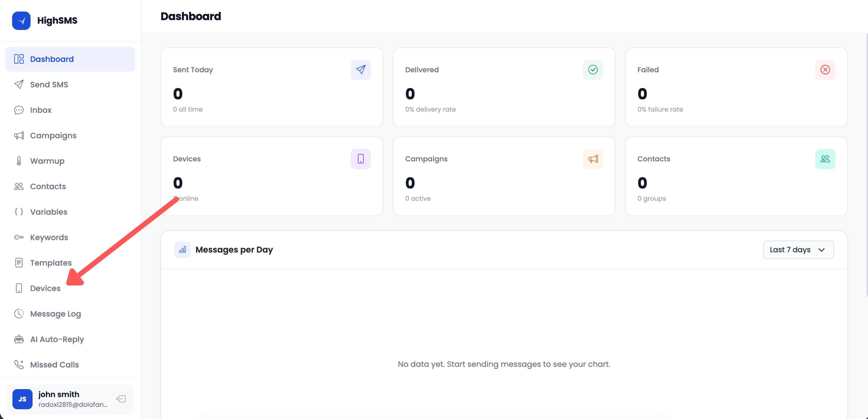
Task: Switch to the Templates section
Action: pos(51,262)
